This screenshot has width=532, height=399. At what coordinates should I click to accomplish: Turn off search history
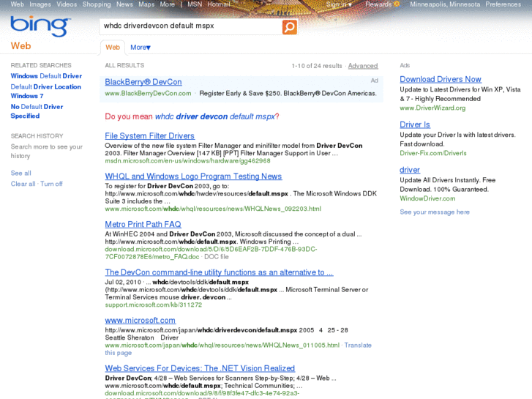click(x=51, y=184)
